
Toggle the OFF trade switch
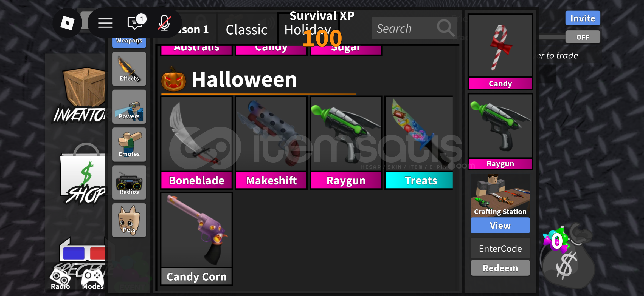pos(583,37)
